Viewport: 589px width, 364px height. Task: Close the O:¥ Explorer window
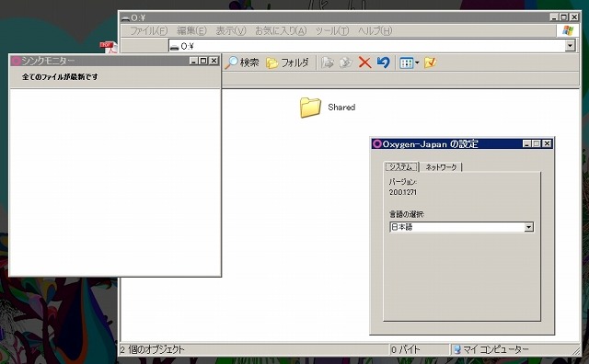[x=574, y=17]
